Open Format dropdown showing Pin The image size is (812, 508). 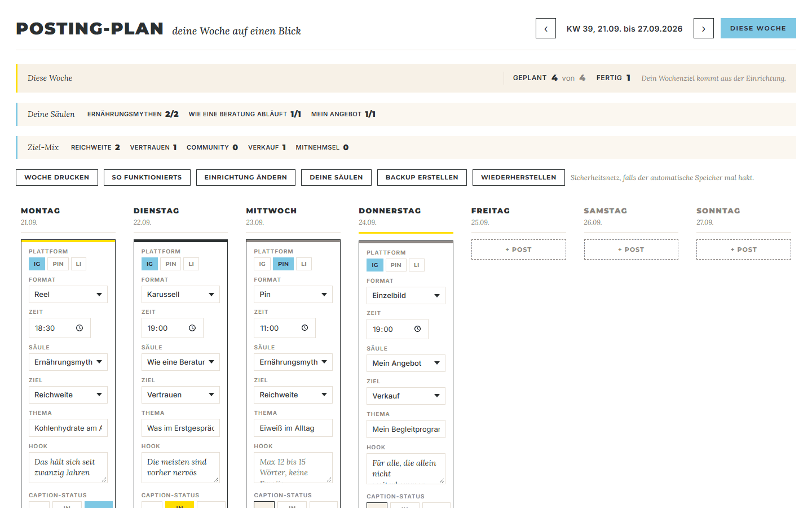coord(293,294)
